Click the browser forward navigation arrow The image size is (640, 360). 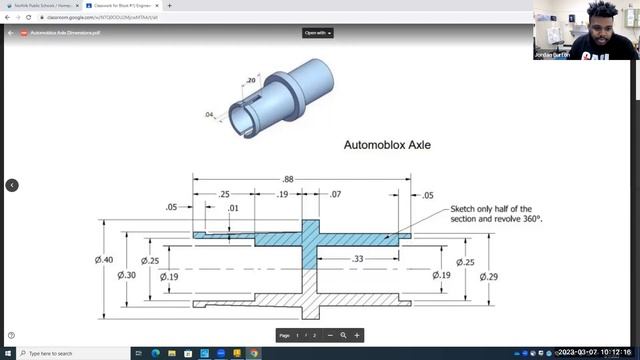pyautogui.click(x=18, y=18)
